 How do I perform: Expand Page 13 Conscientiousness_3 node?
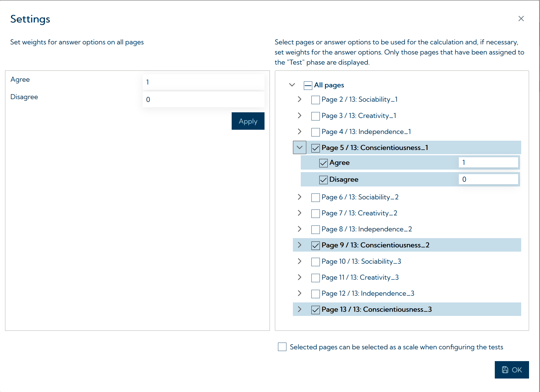click(300, 309)
